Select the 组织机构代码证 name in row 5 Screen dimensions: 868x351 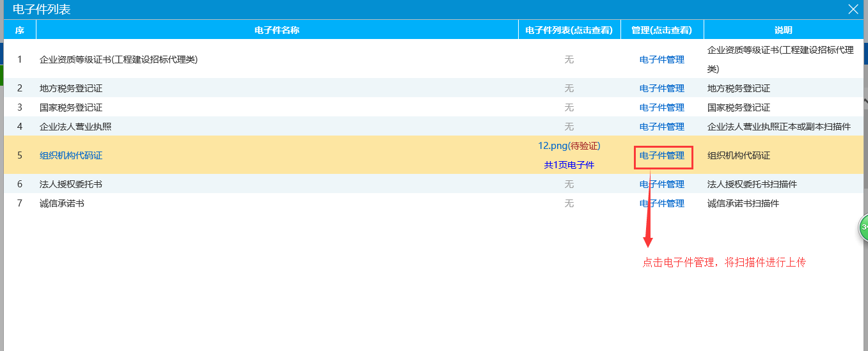pyautogui.click(x=71, y=155)
